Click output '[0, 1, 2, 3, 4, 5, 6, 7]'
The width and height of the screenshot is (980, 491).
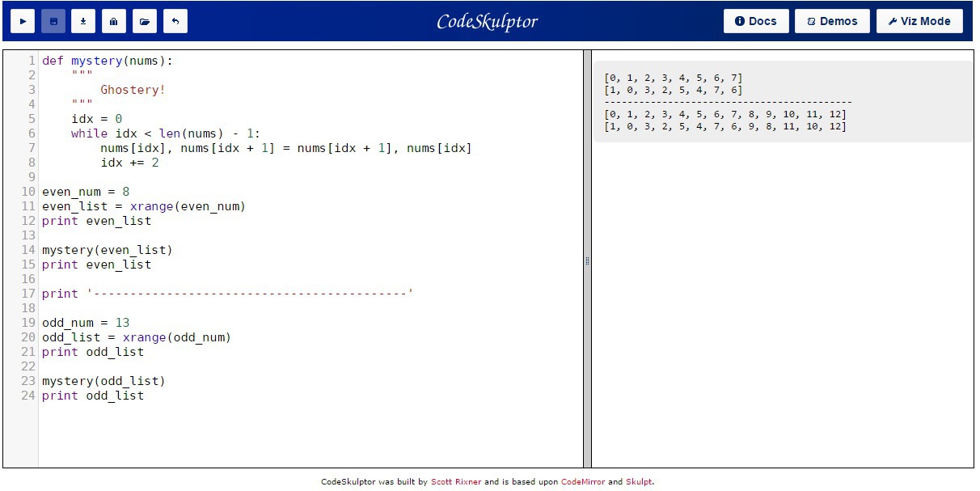674,78
